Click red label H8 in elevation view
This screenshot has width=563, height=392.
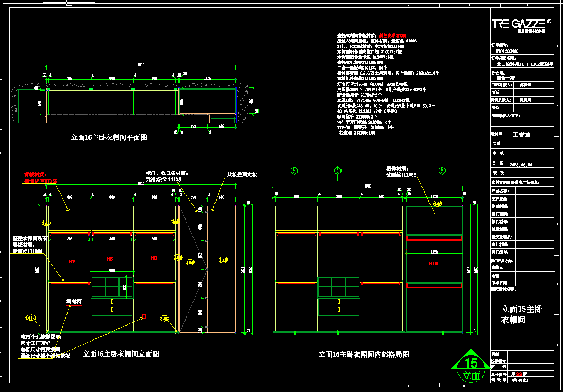[110, 258]
